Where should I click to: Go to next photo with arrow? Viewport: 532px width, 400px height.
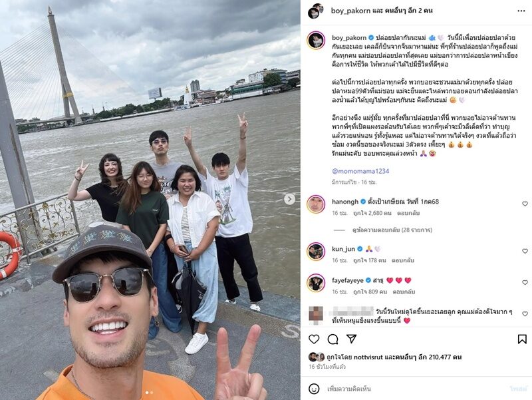(289, 199)
